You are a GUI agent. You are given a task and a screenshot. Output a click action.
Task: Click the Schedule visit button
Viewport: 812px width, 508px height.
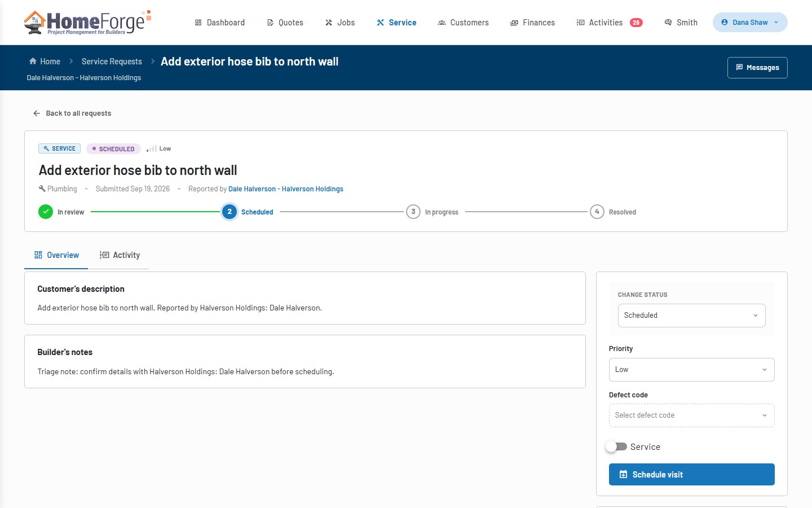[x=692, y=475]
